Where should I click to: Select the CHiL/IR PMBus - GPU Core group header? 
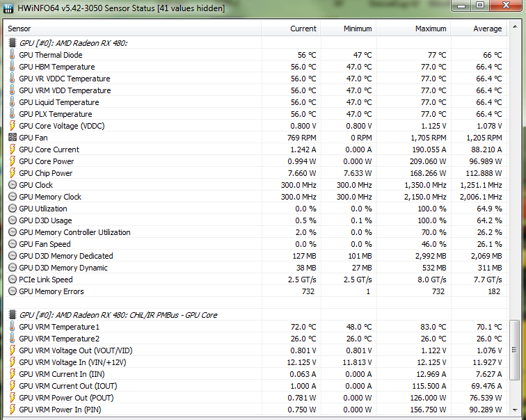[x=118, y=315]
